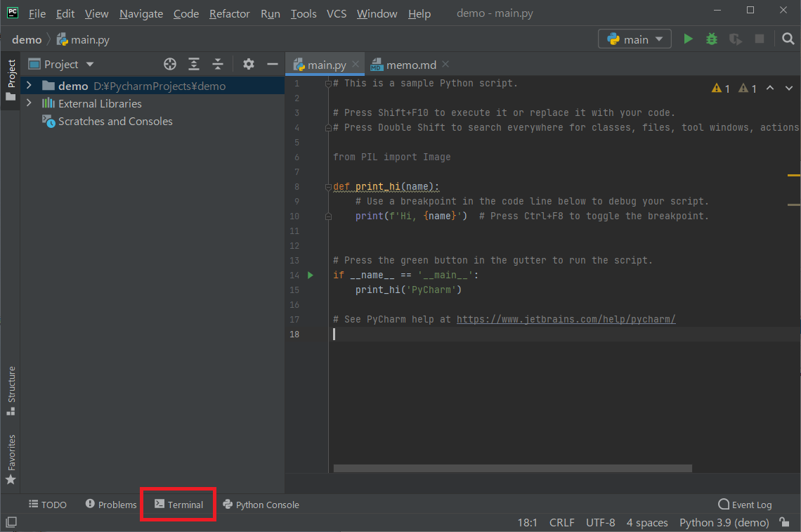Open the Terminal tool window
The image size is (801, 532).
178,505
